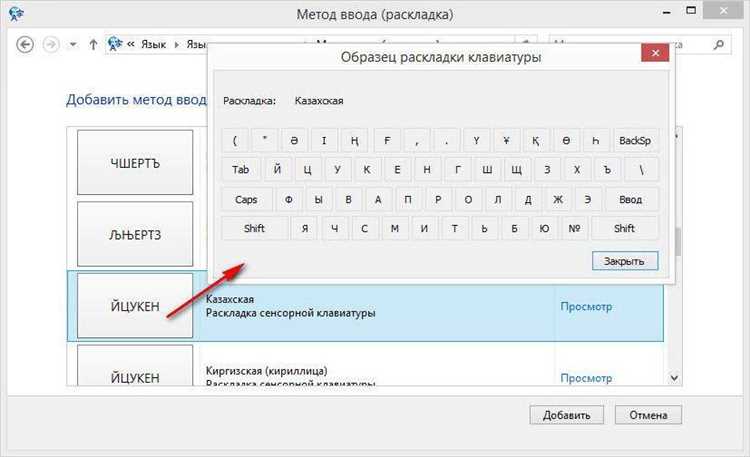Screen dimensions: 750x457
Task: Click the Отмена button
Action: 648,415
